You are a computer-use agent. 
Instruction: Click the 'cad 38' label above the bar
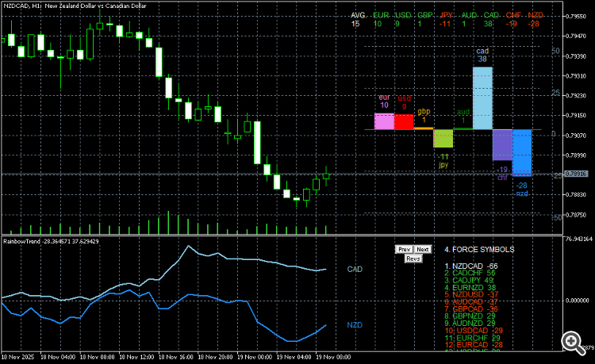482,55
